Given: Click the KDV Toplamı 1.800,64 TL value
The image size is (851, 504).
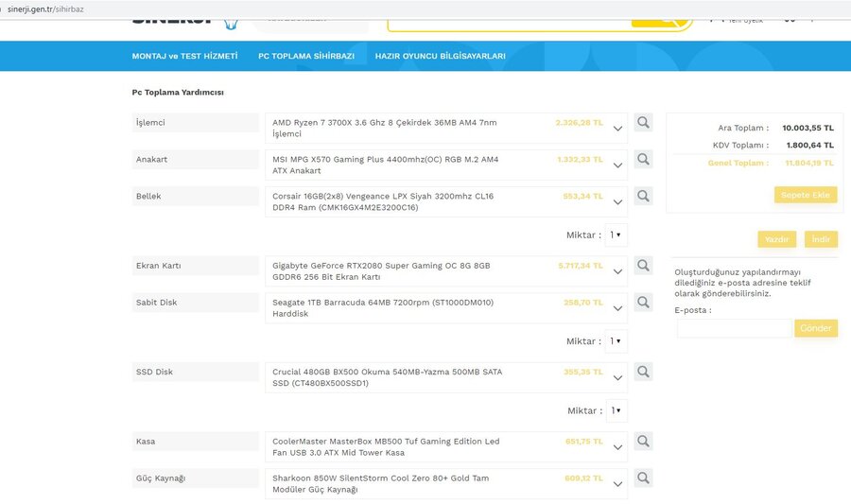Looking at the screenshot, I should 809,146.
